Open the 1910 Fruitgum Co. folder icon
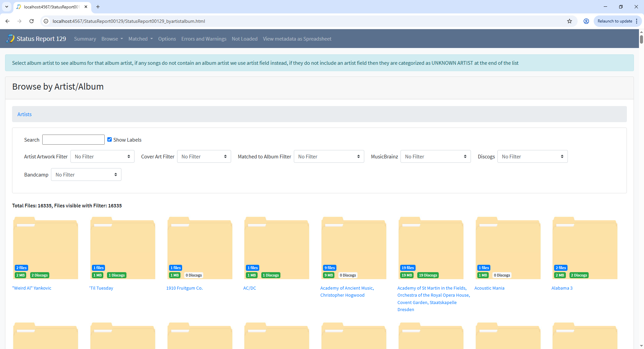 pos(200,248)
